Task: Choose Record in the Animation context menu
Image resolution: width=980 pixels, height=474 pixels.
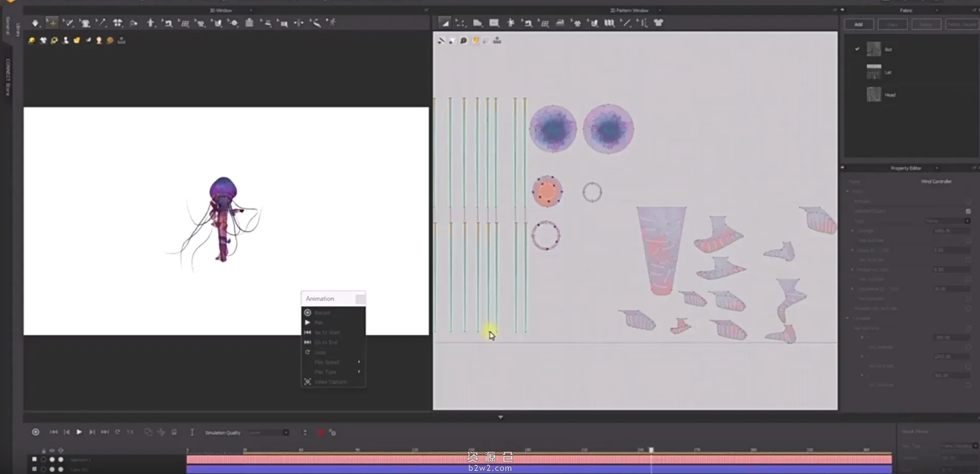Action: click(x=322, y=313)
